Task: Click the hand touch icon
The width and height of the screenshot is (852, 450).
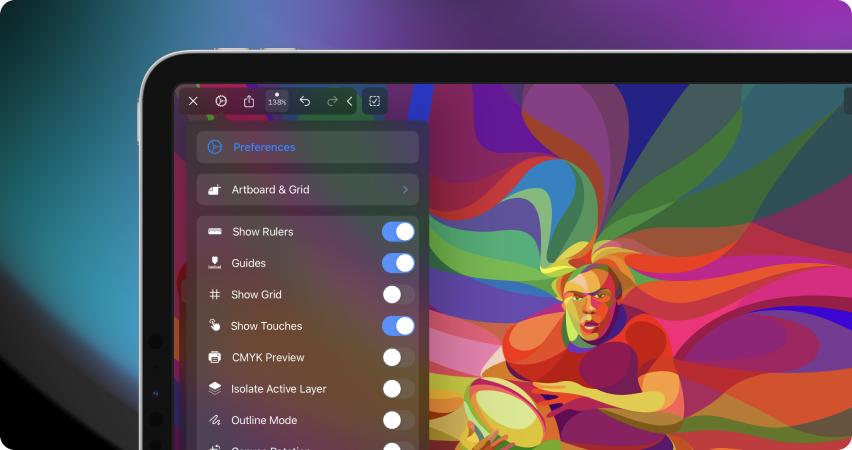Action: pyautogui.click(x=215, y=325)
